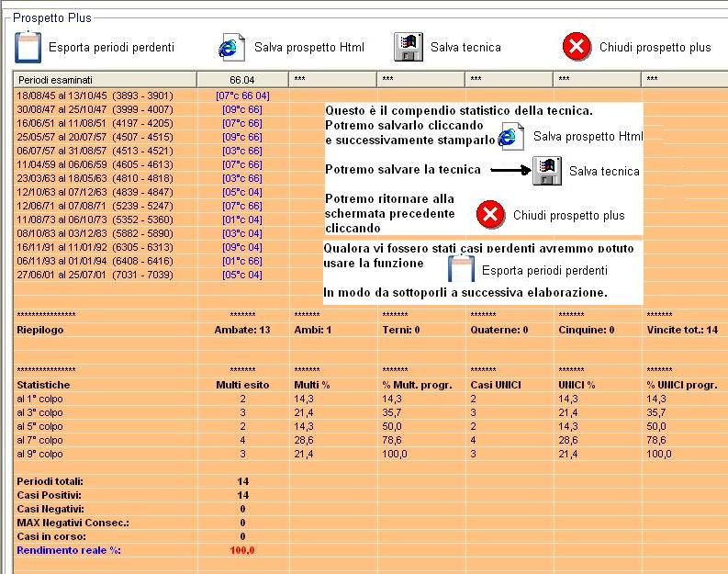This screenshot has width=728, height=574.
Task: Select row 12/06/71 al 07/08/71 (5239 - 5247)
Action: coord(95,207)
